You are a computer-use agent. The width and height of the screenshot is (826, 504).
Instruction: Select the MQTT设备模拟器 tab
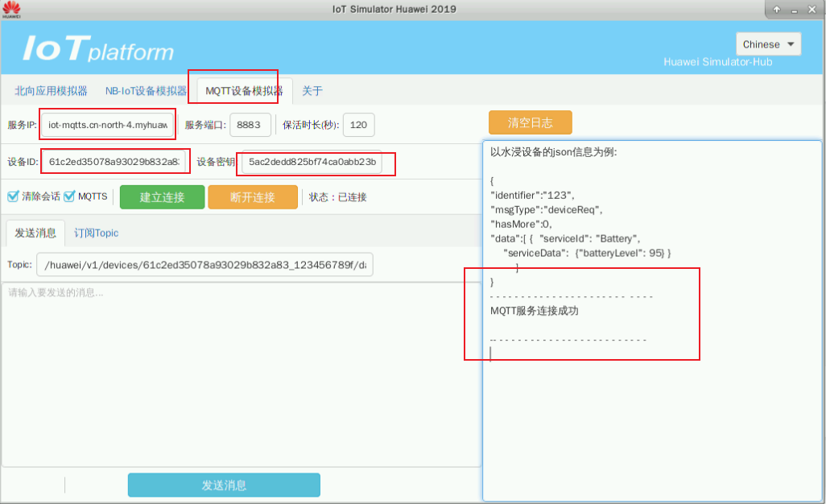244,91
